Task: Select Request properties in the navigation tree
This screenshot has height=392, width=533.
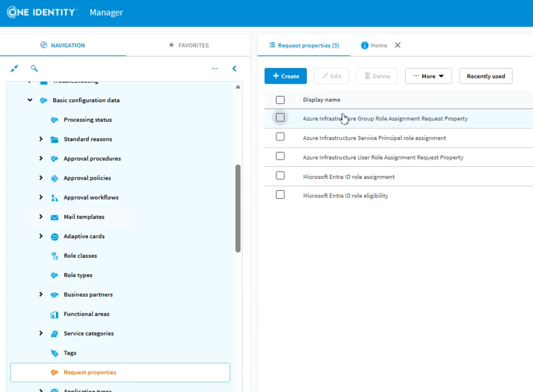Action: pos(120,373)
